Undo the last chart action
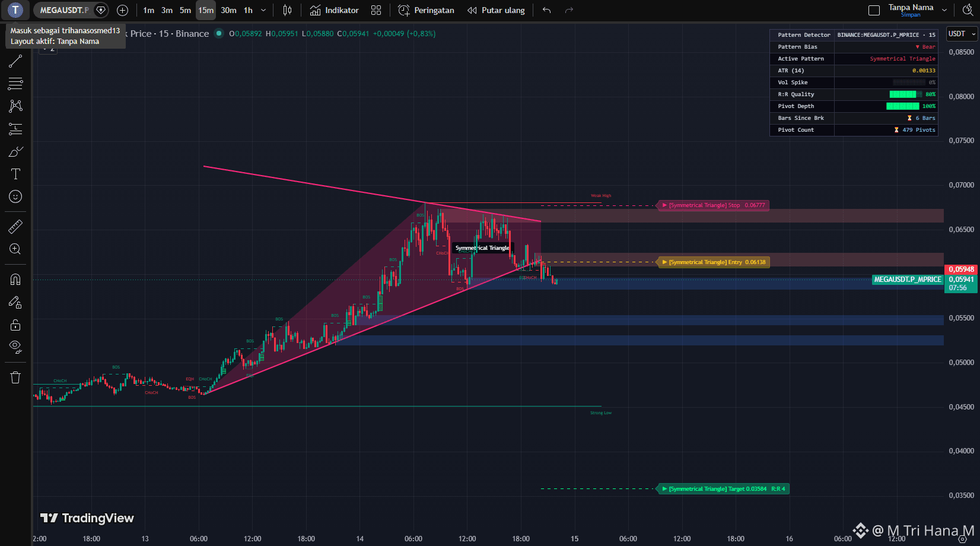980x546 pixels. [x=547, y=10]
